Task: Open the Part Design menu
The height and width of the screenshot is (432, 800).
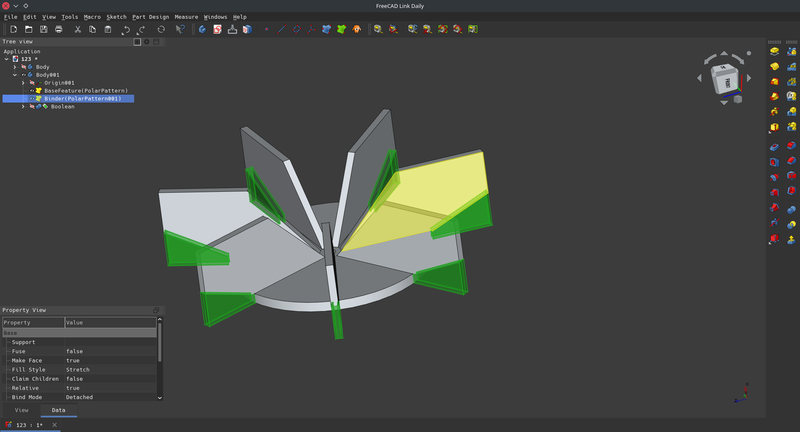Action: pos(151,17)
